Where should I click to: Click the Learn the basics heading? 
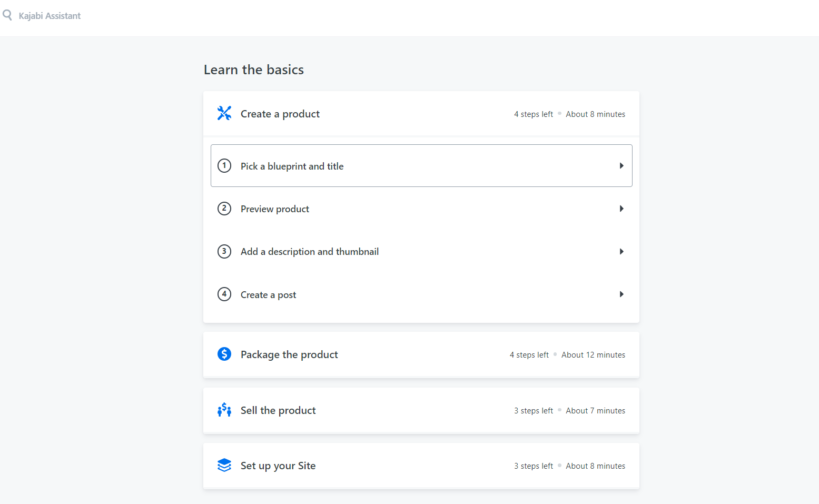click(x=254, y=70)
